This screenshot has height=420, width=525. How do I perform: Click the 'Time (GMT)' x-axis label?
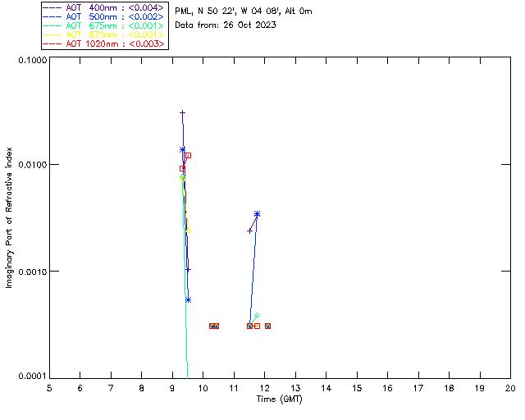pyautogui.click(x=280, y=399)
